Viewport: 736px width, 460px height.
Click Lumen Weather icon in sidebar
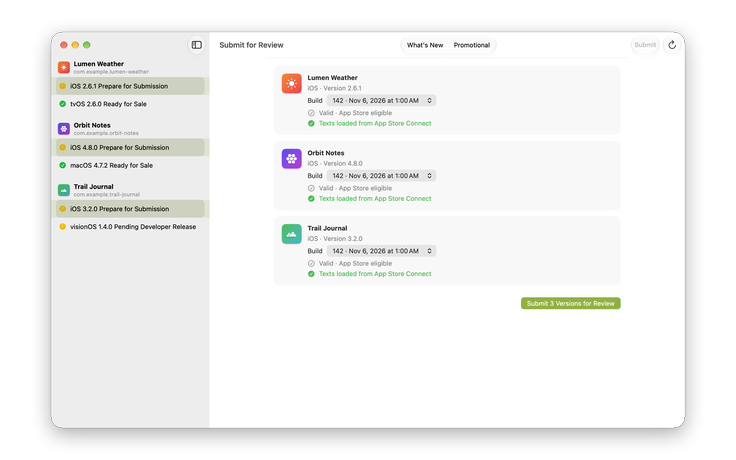click(64, 67)
